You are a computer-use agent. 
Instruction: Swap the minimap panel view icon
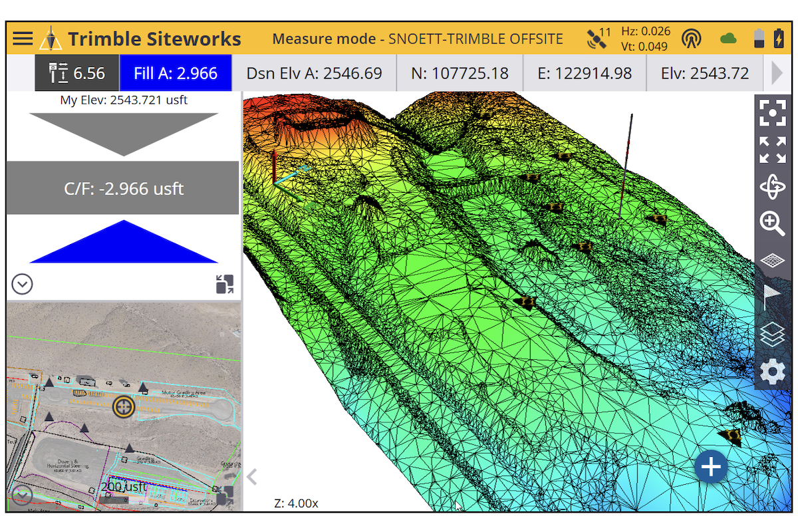click(225, 495)
